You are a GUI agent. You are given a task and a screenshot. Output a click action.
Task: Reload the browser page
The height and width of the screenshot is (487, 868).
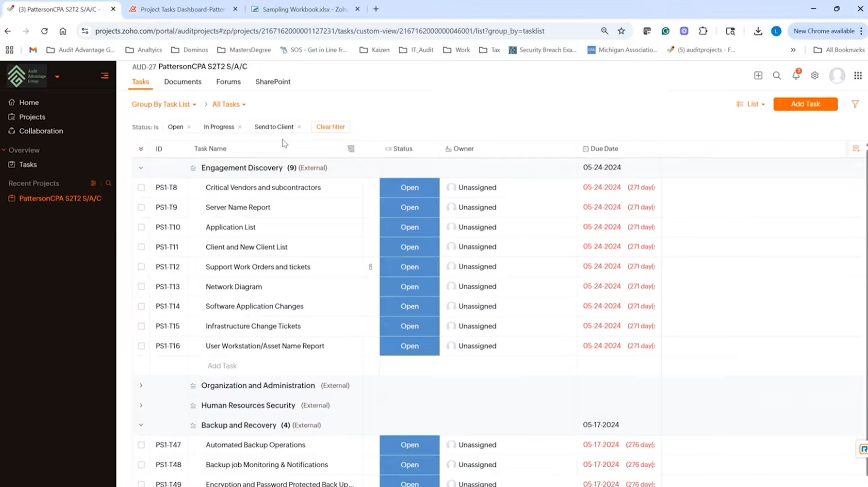(44, 31)
